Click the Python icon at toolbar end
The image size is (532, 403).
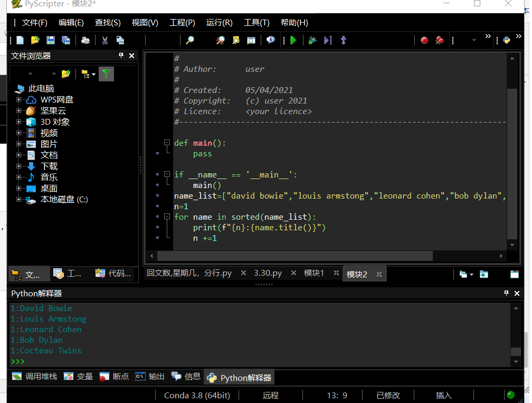pyautogui.click(x=507, y=40)
